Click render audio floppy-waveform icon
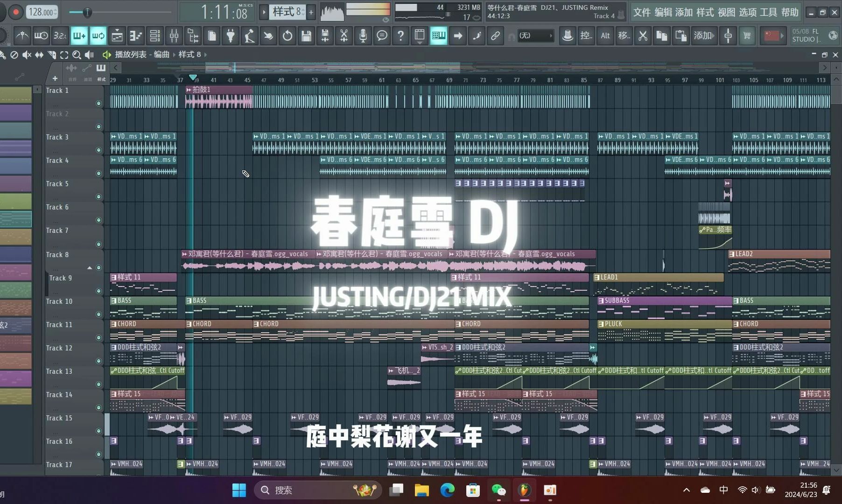This screenshot has height=504, width=842. coord(325,35)
